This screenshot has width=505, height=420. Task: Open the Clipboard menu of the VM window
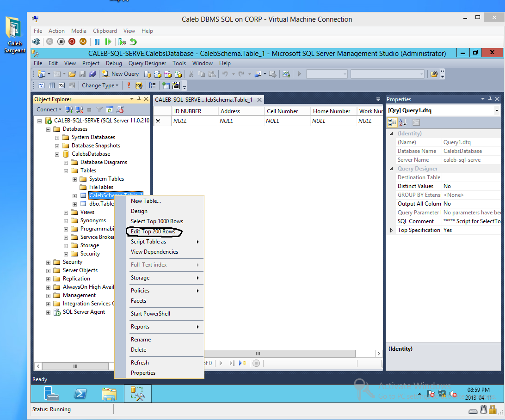point(105,31)
